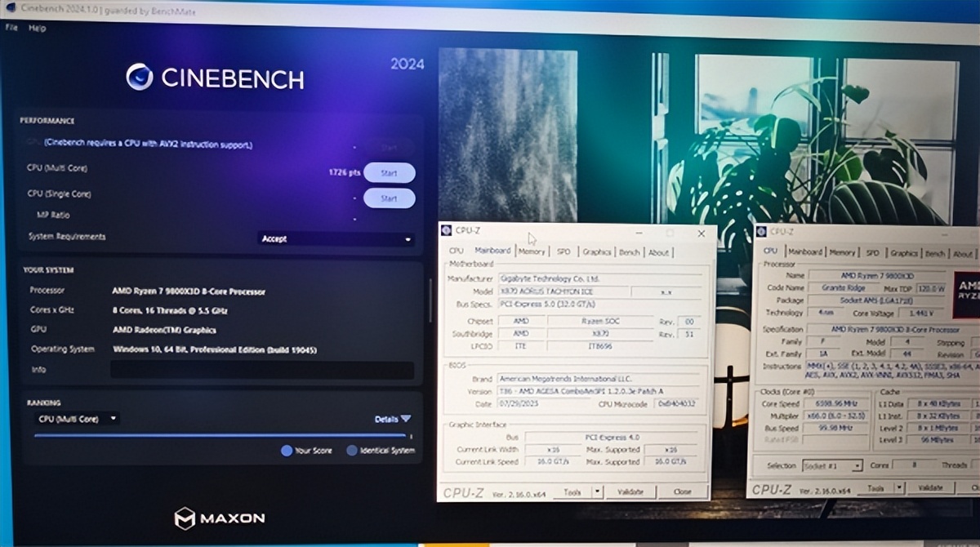Close Mainboard CPU-Z window with X
The width and height of the screenshot is (980, 547).
click(x=700, y=233)
